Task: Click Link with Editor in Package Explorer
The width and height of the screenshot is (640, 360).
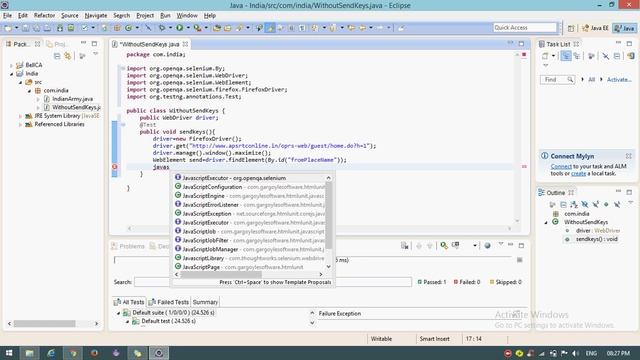Action: click(68, 56)
